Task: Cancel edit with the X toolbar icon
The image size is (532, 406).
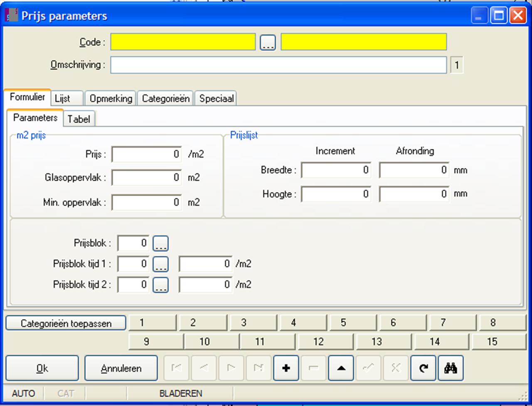Action: click(396, 368)
